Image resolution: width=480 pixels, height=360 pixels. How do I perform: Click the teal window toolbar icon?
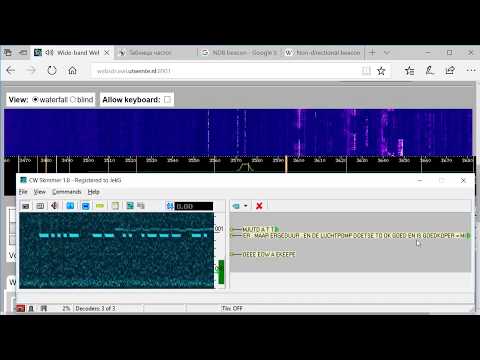(130, 206)
